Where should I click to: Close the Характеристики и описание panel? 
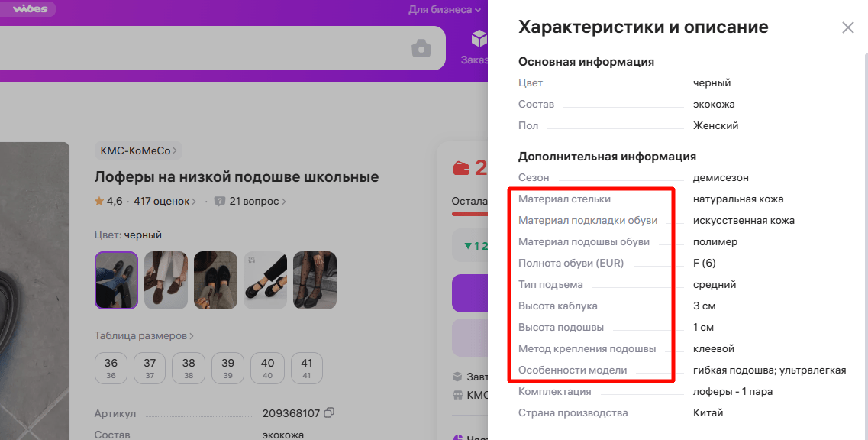click(847, 27)
